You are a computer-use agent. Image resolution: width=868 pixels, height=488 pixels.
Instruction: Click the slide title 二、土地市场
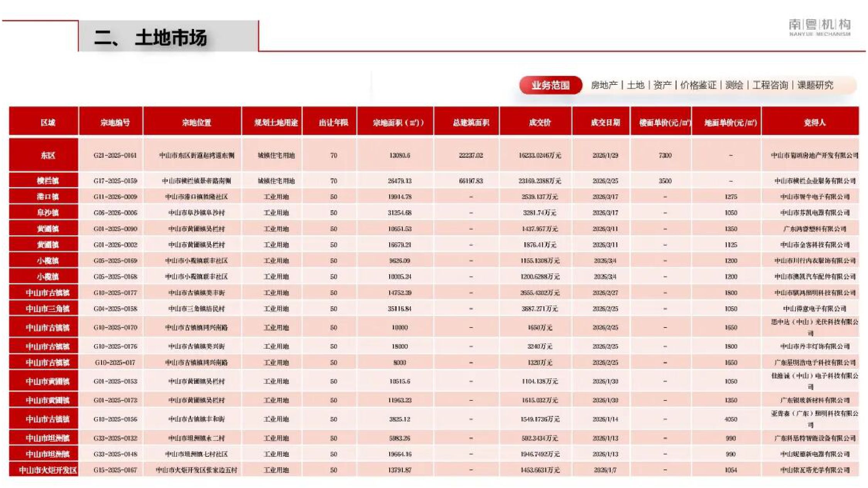tap(150, 38)
